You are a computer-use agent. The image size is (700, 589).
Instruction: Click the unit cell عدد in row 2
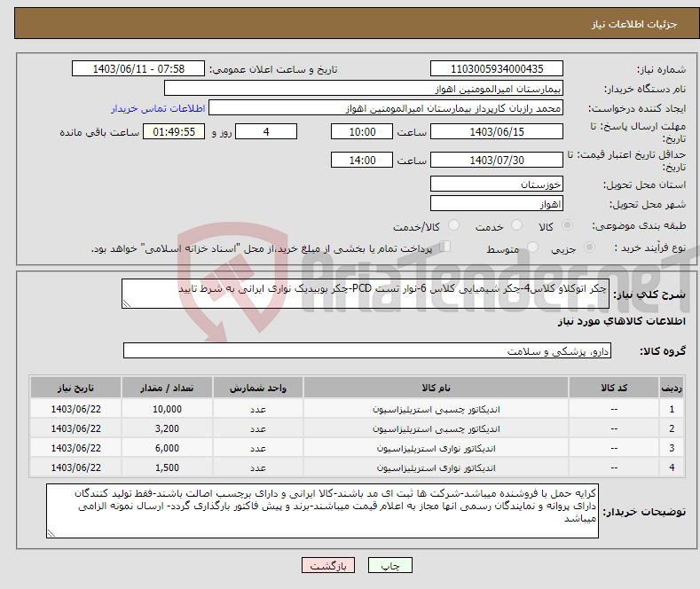pyautogui.click(x=258, y=428)
